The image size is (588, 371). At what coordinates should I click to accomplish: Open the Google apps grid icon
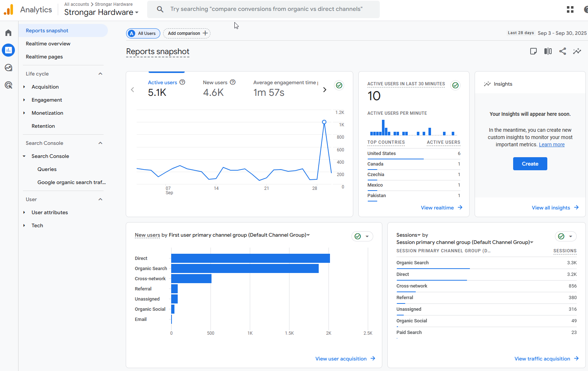(x=570, y=9)
